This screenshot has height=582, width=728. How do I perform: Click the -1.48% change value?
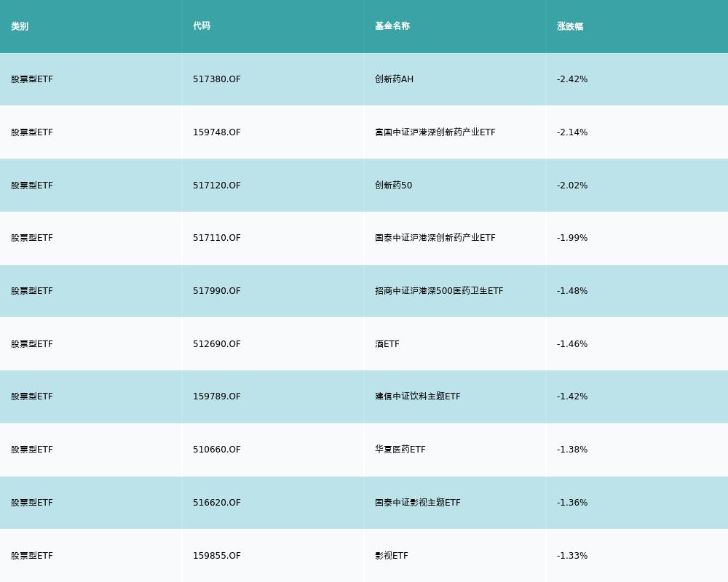[572, 291]
